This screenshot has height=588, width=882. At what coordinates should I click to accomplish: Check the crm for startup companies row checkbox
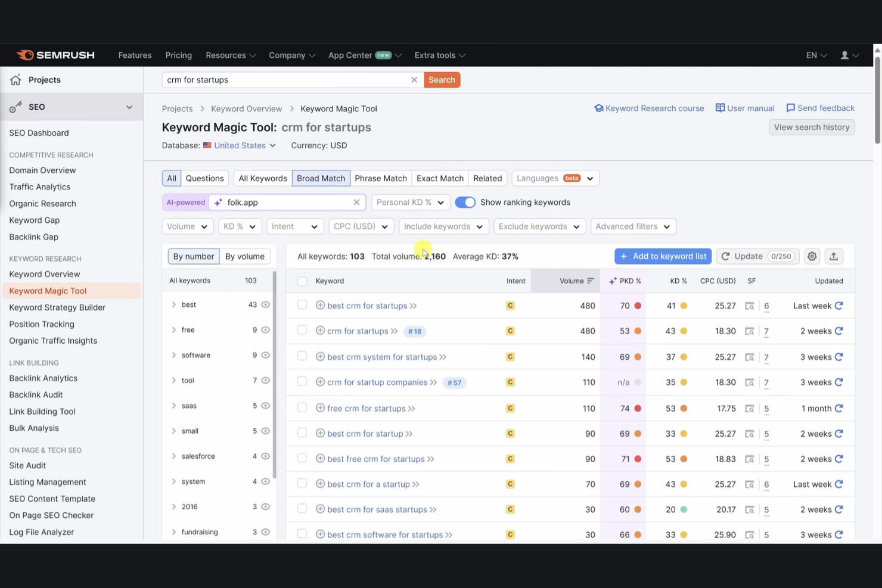302,382
